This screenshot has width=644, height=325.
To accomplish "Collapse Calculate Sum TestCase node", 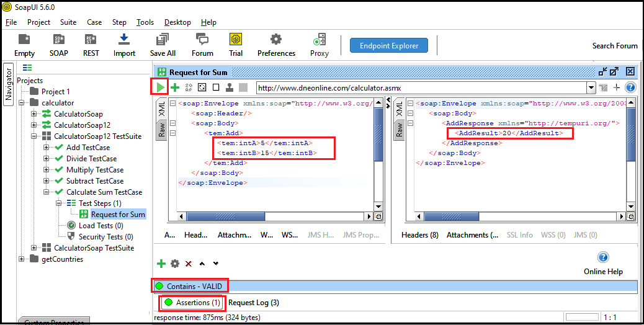I will [x=47, y=192].
